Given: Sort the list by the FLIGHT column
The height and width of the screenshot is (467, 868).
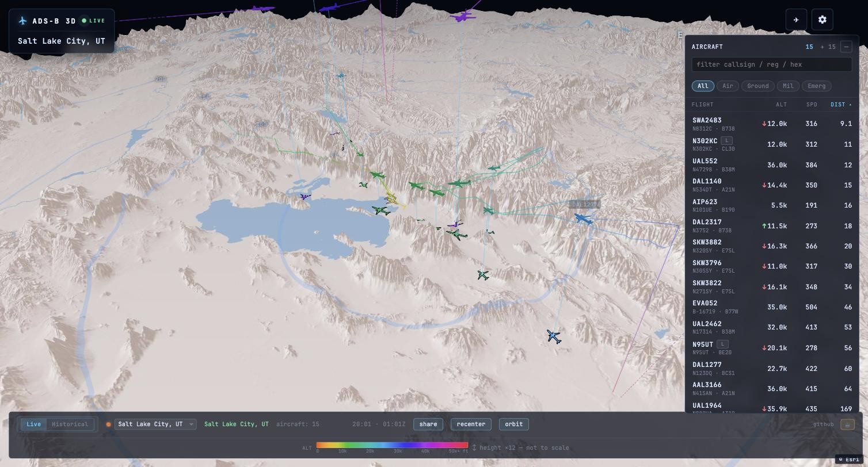Looking at the screenshot, I should point(703,105).
